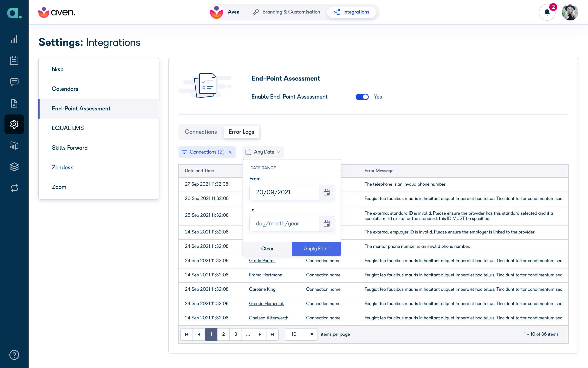Open the layers stack sidebar icon

pos(14,167)
